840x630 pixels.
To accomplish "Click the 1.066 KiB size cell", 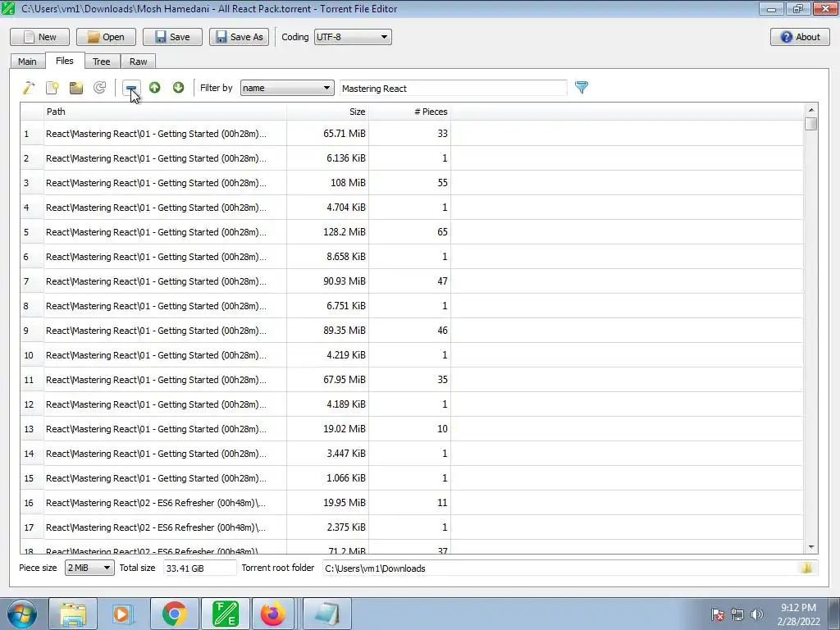I will pyautogui.click(x=327, y=478).
